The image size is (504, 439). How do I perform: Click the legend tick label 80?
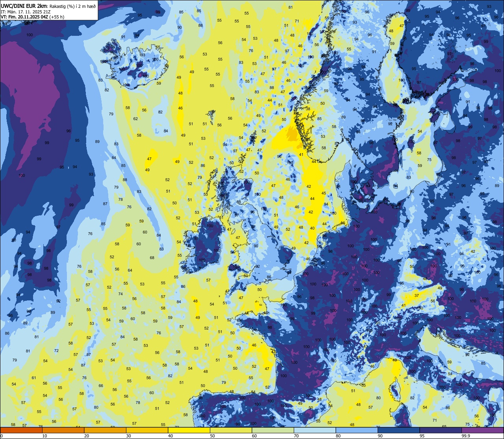click(x=338, y=436)
